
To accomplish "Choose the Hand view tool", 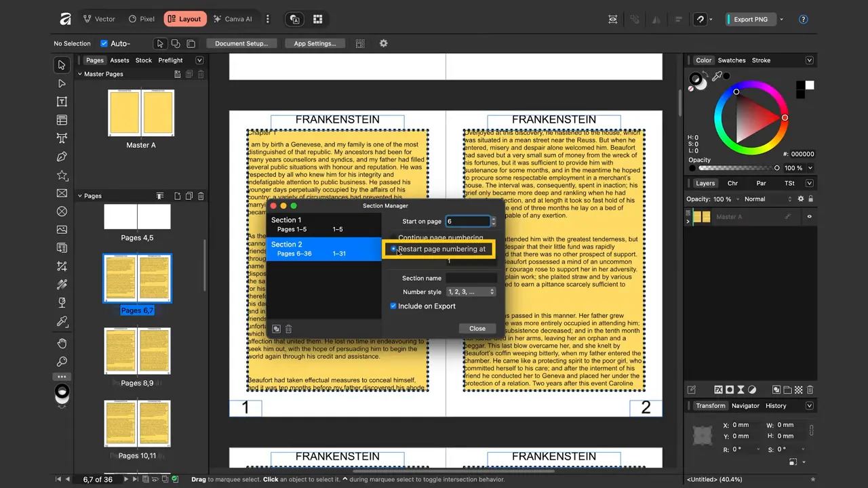I will [62, 344].
